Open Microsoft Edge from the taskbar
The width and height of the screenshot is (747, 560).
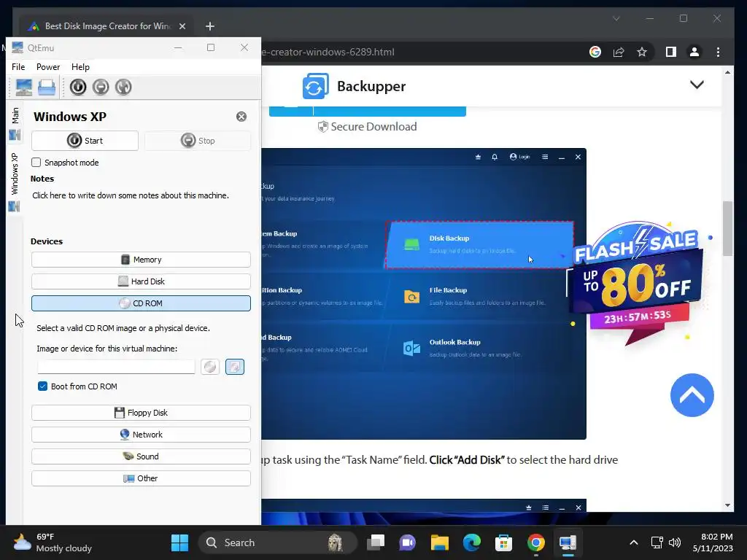tap(472, 542)
